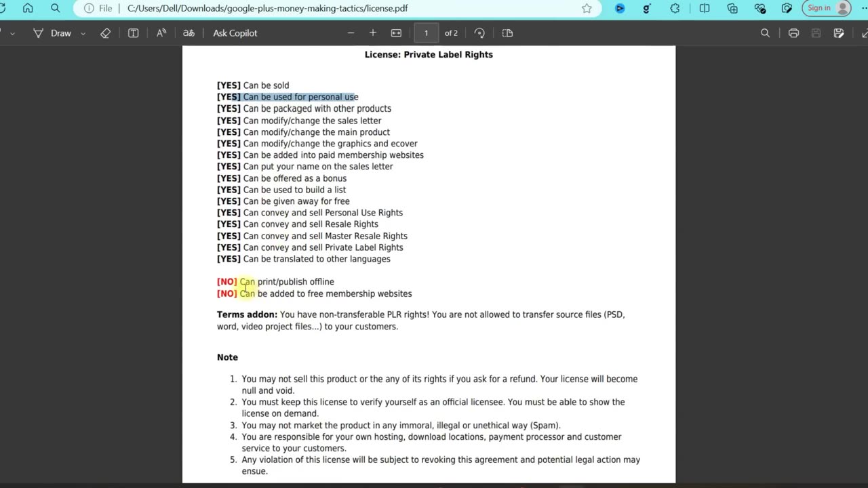
Task: Click 'Can be given away for free'
Action: tap(296, 201)
